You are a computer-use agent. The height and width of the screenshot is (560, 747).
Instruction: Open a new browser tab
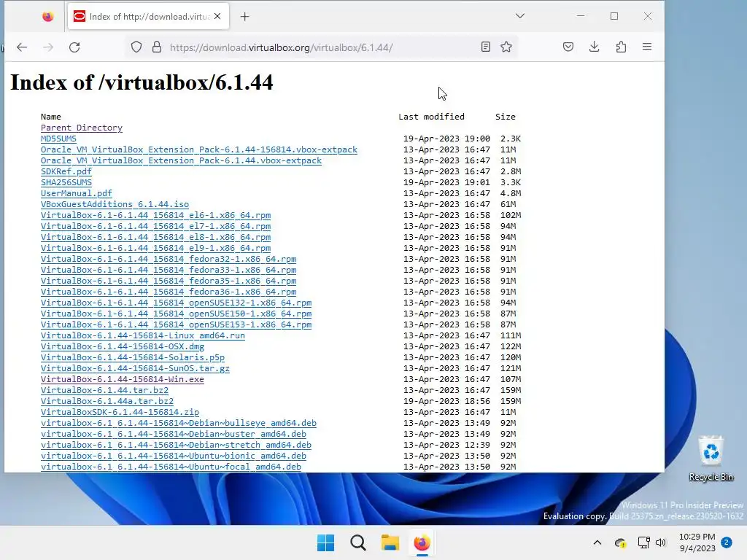tap(244, 17)
